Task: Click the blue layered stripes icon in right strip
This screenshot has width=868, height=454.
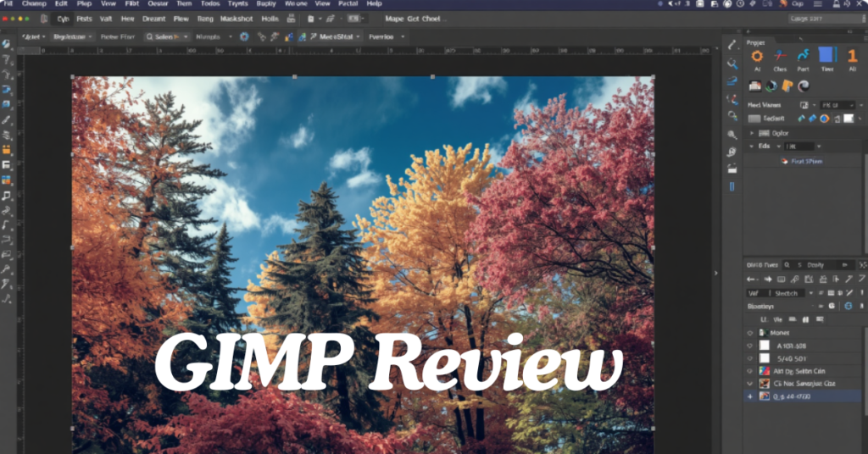Action: (x=732, y=82)
